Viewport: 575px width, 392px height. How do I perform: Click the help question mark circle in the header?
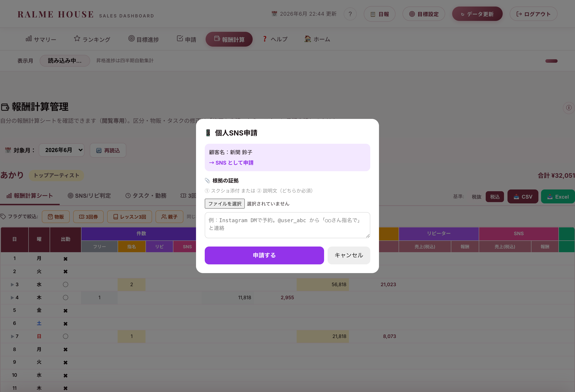350,14
